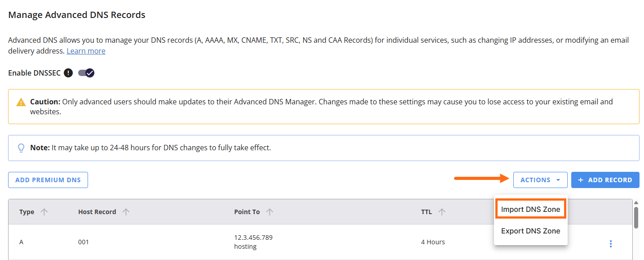The image size is (644, 260).
Task: Sort by TTL column arrow
Action: click(x=442, y=212)
